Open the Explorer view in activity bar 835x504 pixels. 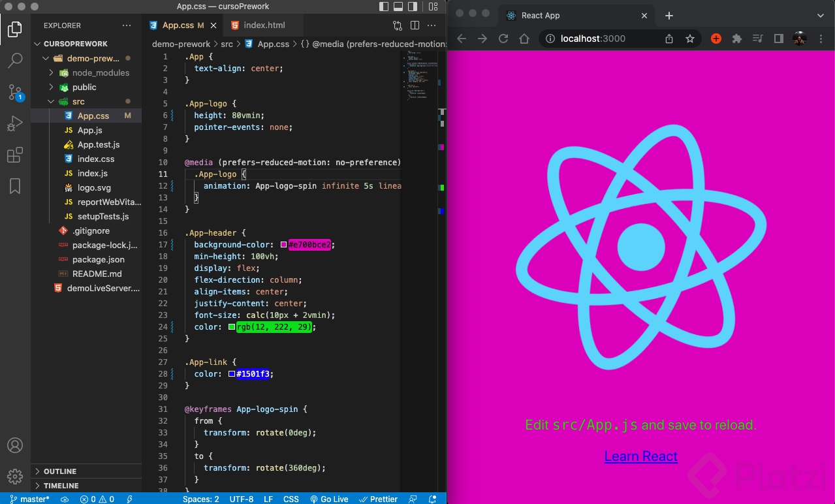tap(15, 29)
